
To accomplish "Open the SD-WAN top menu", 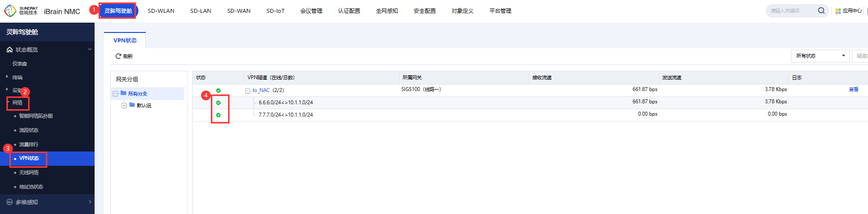I will coord(239,11).
